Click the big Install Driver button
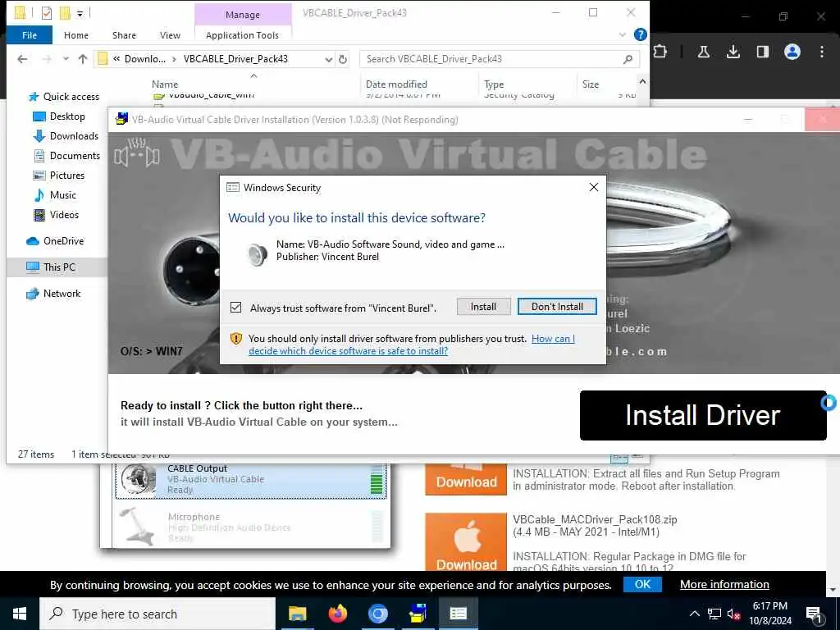Viewport: 840px width, 630px height. tap(703, 415)
